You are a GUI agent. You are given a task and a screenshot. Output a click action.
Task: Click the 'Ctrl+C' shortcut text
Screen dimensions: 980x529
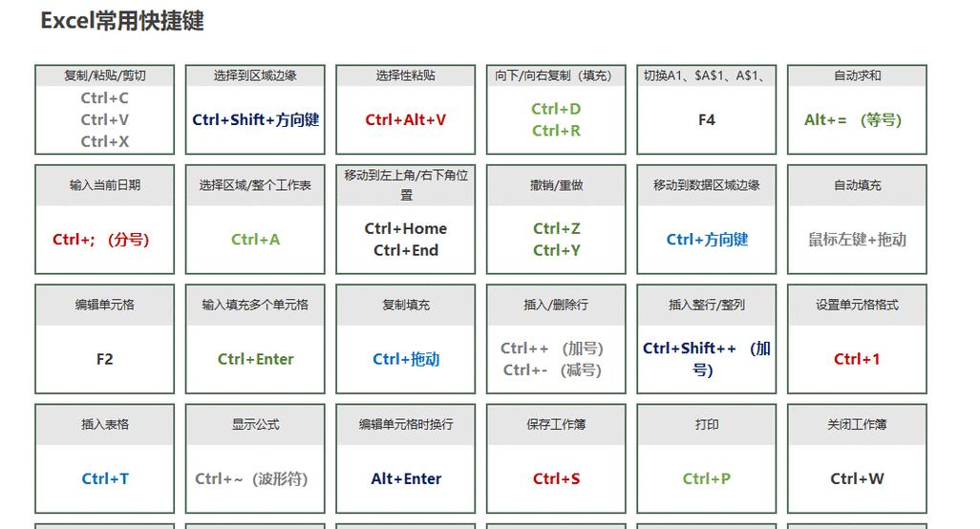click(104, 98)
